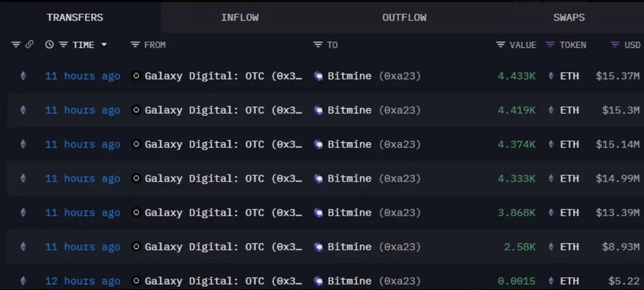This screenshot has height=290, width=644.
Task: Click the Ethereum chain icon in the $14.99M row
Action: point(23,179)
